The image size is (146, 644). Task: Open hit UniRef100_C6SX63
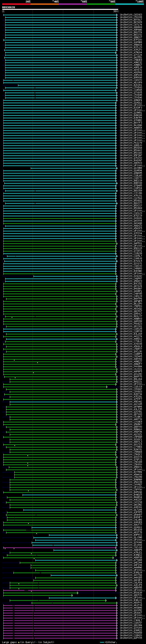pyautogui.click(x=131, y=15)
